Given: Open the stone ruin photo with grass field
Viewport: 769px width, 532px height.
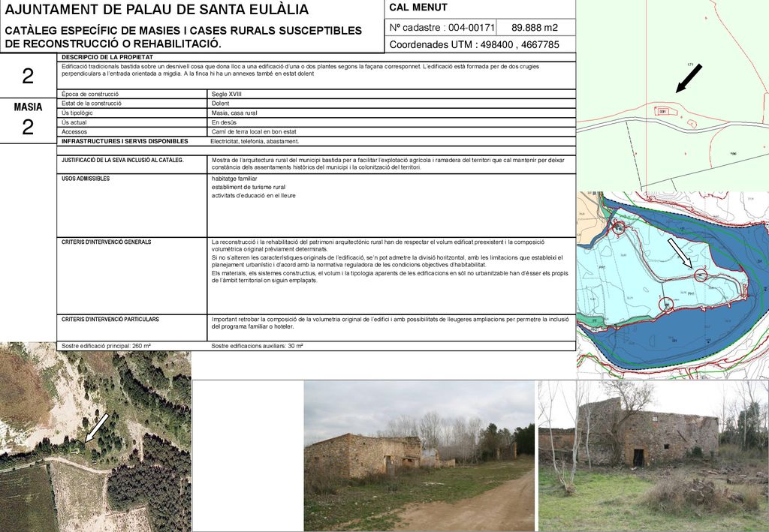Looking at the screenshot, I should coord(654,456).
